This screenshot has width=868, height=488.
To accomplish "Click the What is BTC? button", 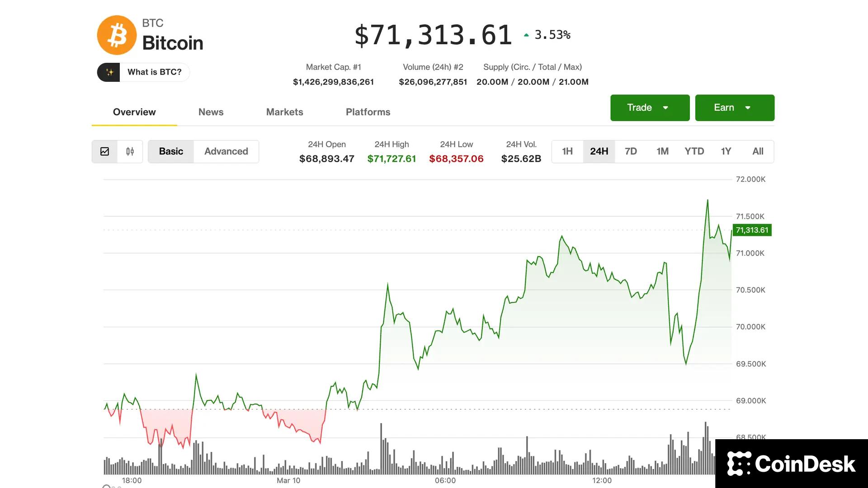I will tap(154, 72).
